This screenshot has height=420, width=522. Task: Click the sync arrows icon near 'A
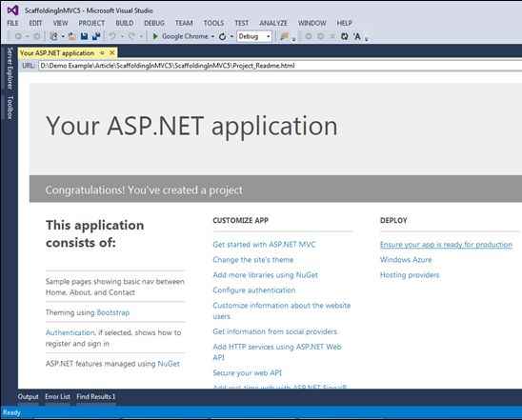[345, 36]
